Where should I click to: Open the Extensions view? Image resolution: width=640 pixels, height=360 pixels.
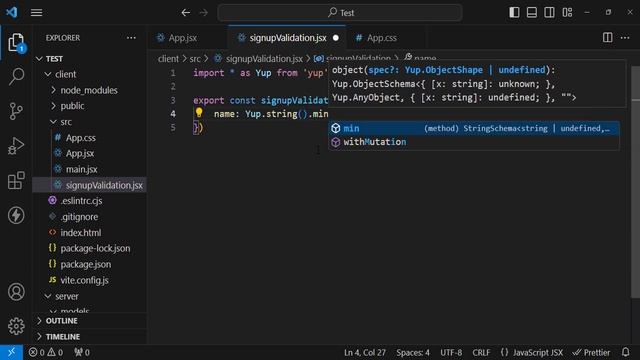point(16,180)
